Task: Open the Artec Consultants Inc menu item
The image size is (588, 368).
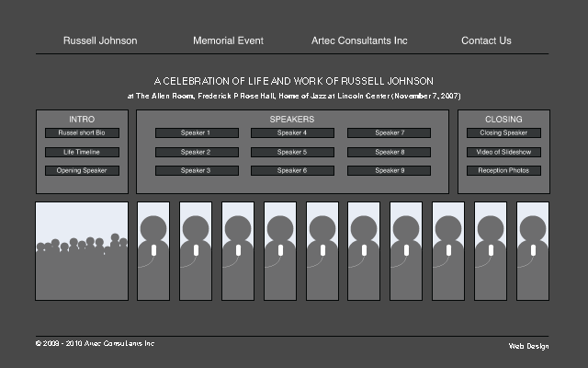Action: pyautogui.click(x=359, y=40)
